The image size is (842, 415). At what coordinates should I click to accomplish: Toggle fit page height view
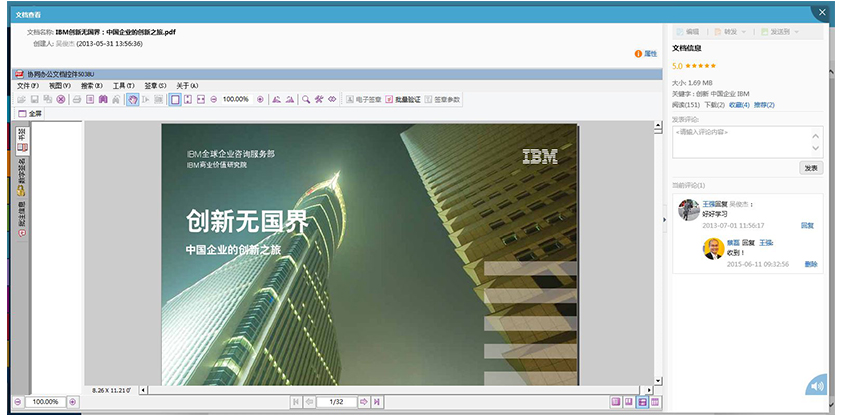(x=188, y=99)
